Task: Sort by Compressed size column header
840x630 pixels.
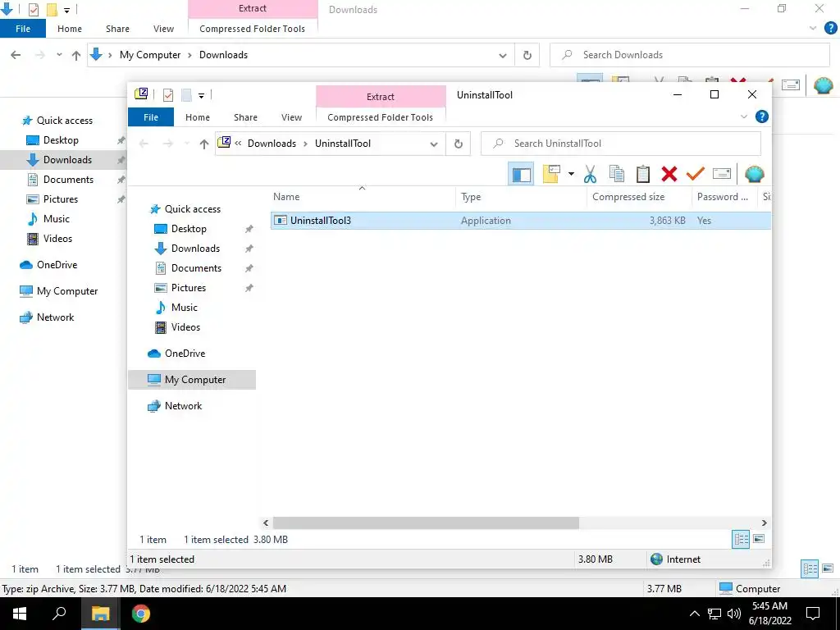Action: [639, 197]
